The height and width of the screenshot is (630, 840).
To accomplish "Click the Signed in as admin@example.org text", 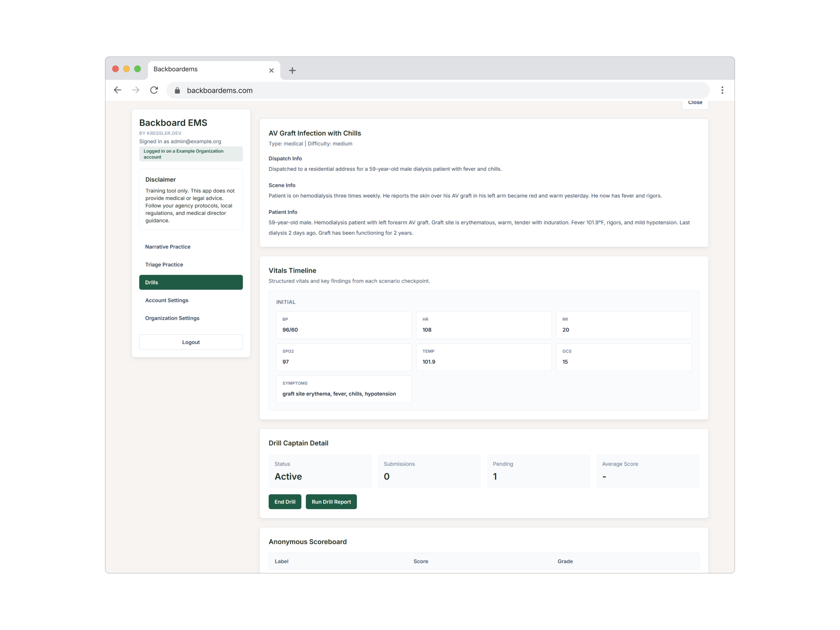I will pyautogui.click(x=180, y=141).
